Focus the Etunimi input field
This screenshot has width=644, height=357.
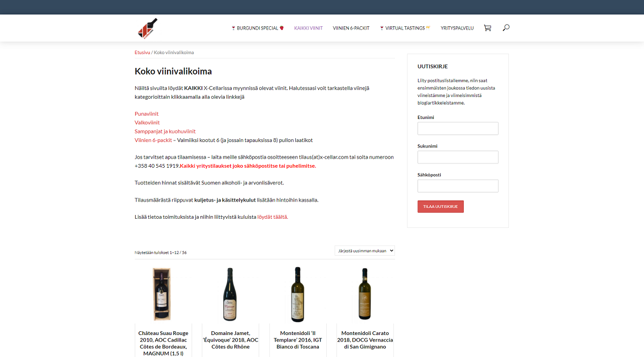coord(458,129)
